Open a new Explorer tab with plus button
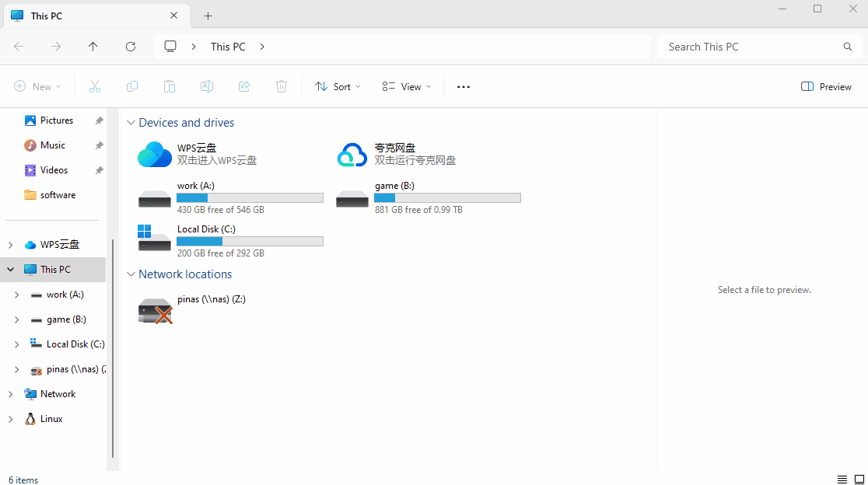Screen dimensions: 868x485 207,16
